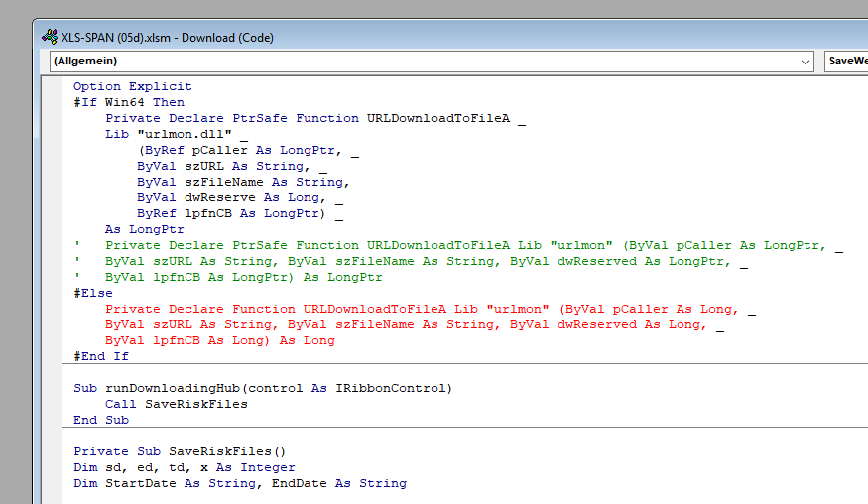Click 'Dim StartDate As String, EndDate As String'
The width and height of the screenshot is (868, 504).
tap(240, 483)
